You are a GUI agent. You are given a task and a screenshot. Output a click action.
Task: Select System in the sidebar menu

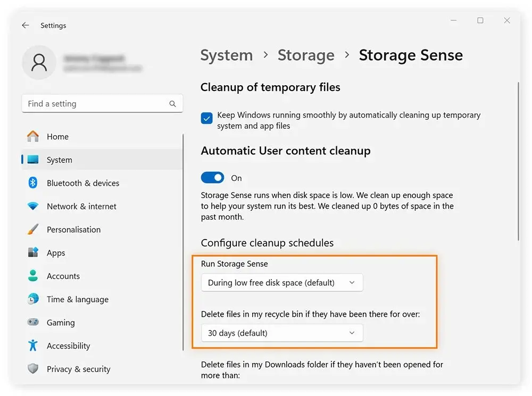(x=59, y=160)
